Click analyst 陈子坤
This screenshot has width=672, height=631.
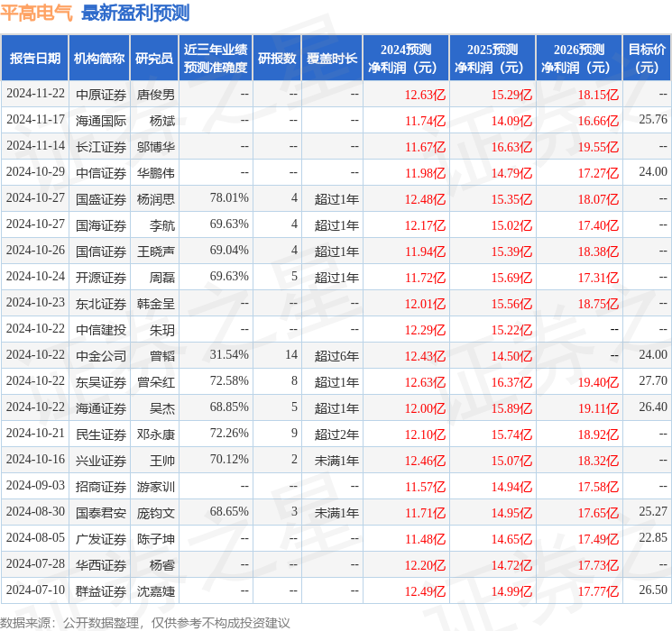click(156, 538)
